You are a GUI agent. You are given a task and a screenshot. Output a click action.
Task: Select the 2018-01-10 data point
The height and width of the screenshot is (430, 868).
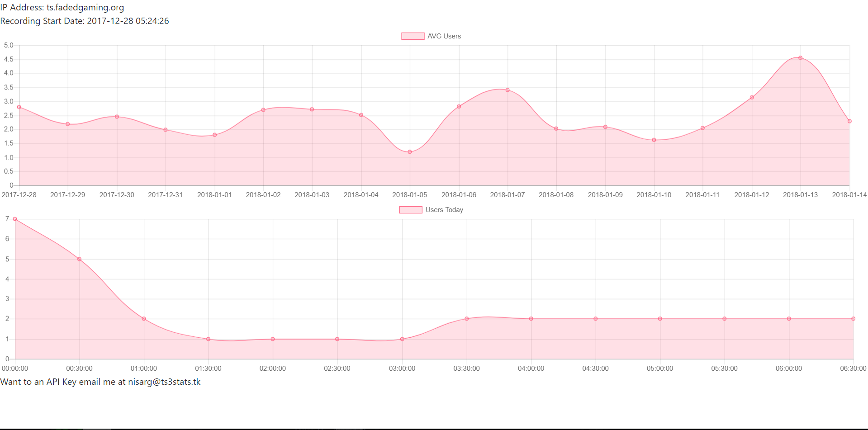tap(654, 140)
